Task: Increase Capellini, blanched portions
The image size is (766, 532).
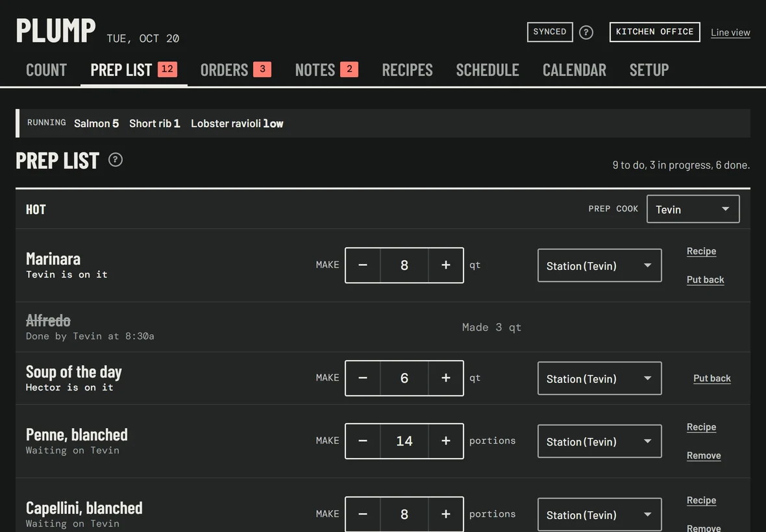Action: [x=445, y=514]
